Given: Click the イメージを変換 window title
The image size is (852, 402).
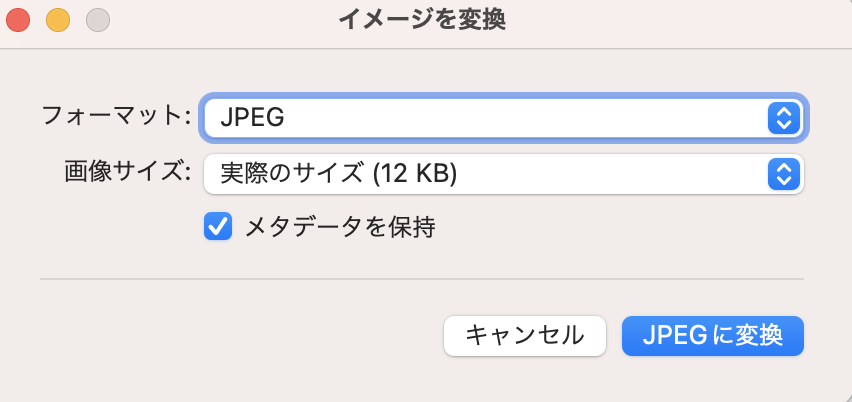Looking at the screenshot, I should 426,19.
